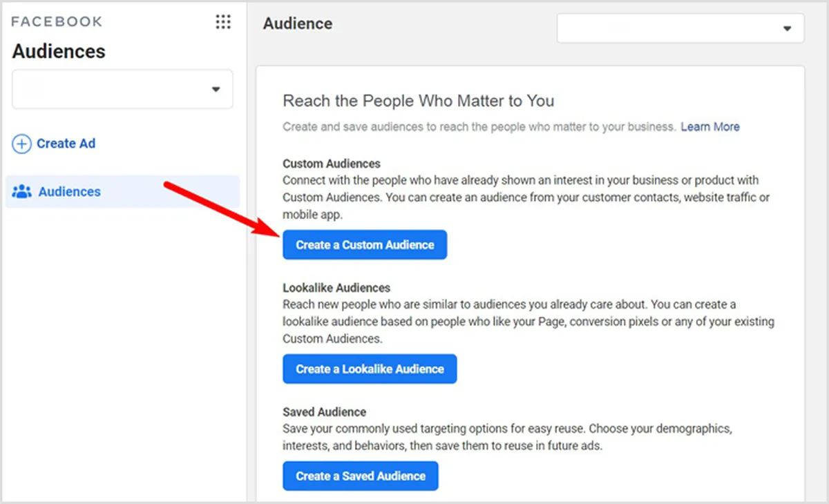Click Create a Lookalike Audience button
829x504 pixels.
point(370,369)
